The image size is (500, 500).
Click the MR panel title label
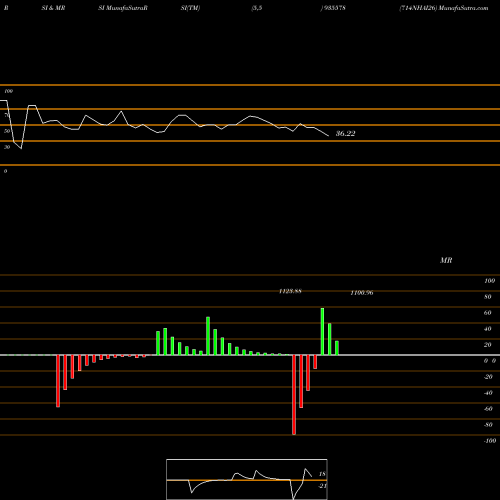[x=446, y=260]
